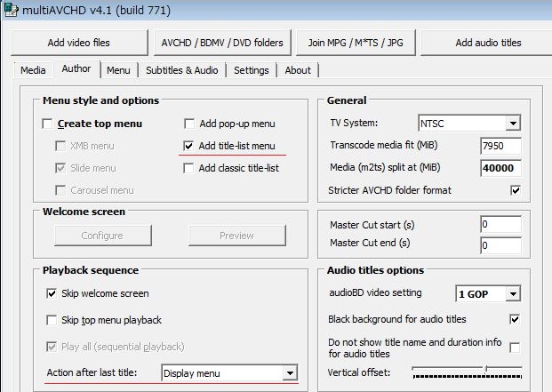
Task: Uncheck Add title-list menu
Action: (x=188, y=146)
